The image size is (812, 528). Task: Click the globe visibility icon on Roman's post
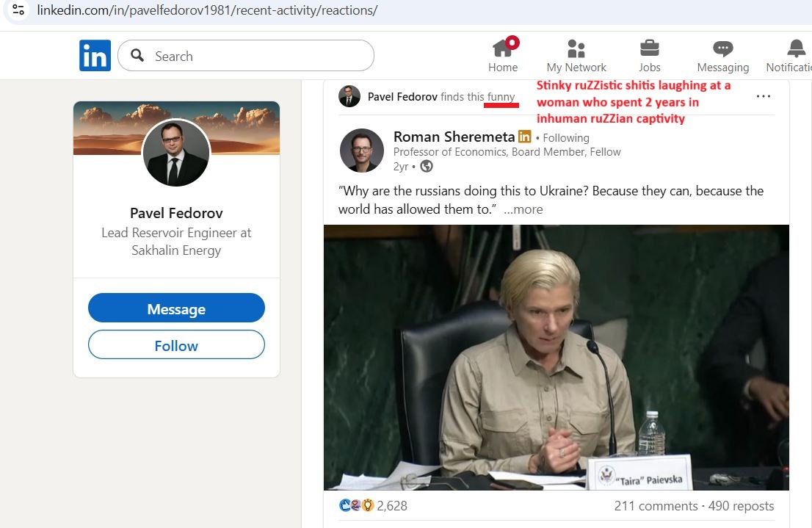(428, 167)
